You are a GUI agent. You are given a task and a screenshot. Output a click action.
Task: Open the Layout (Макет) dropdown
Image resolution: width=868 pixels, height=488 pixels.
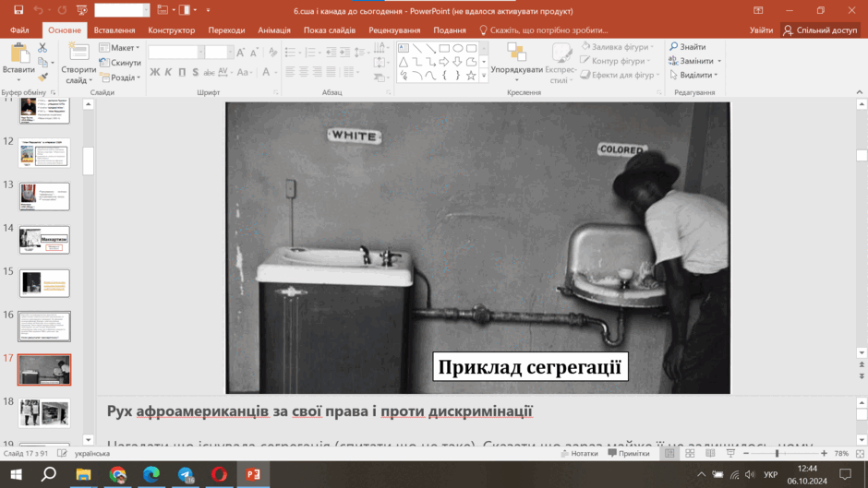[119, 48]
